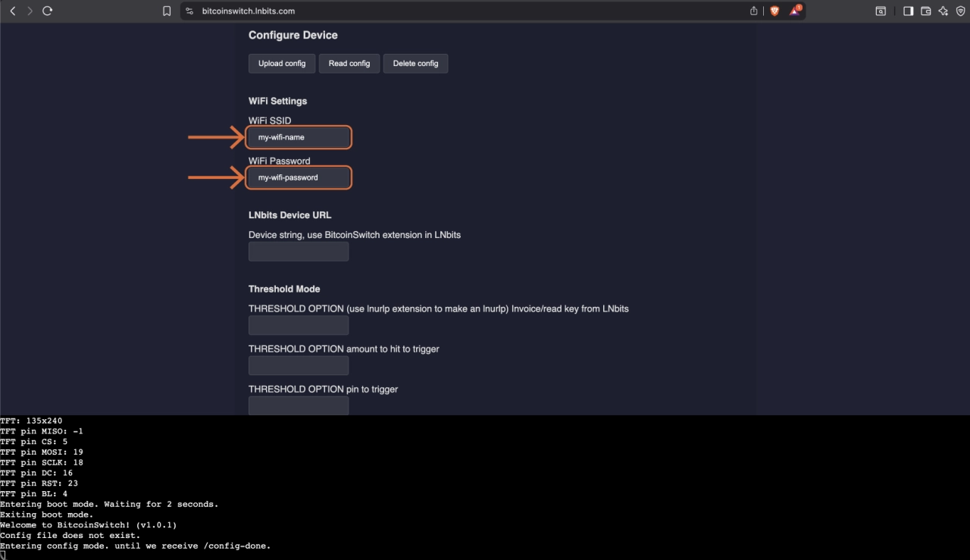Click the share icon in the address bar
Image resolution: width=970 pixels, height=560 pixels.
[x=754, y=11]
